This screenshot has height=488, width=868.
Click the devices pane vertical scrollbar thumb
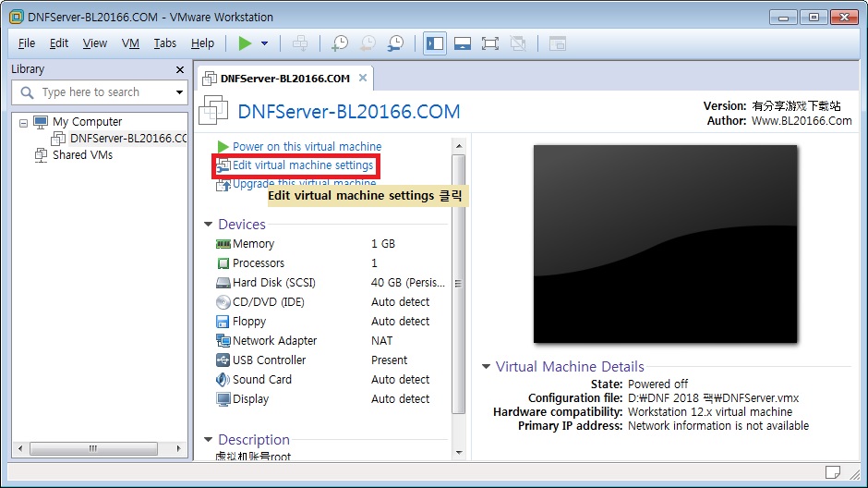coord(458,284)
